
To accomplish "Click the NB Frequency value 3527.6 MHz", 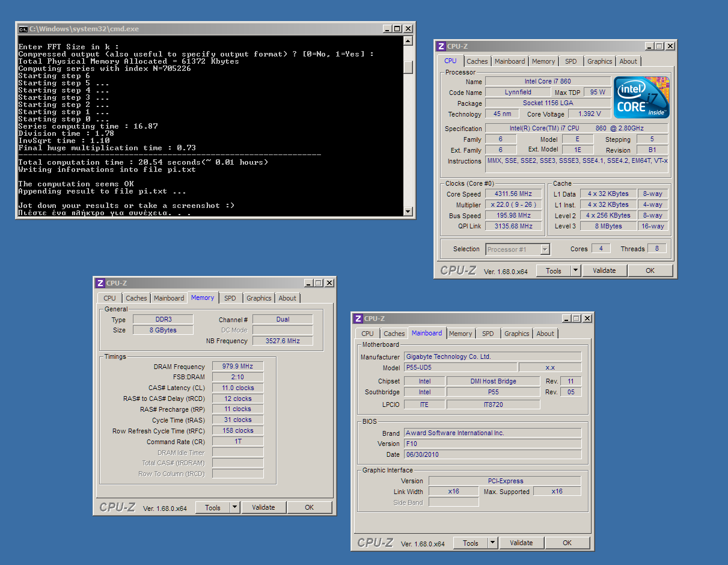I will click(x=282, y=341).
